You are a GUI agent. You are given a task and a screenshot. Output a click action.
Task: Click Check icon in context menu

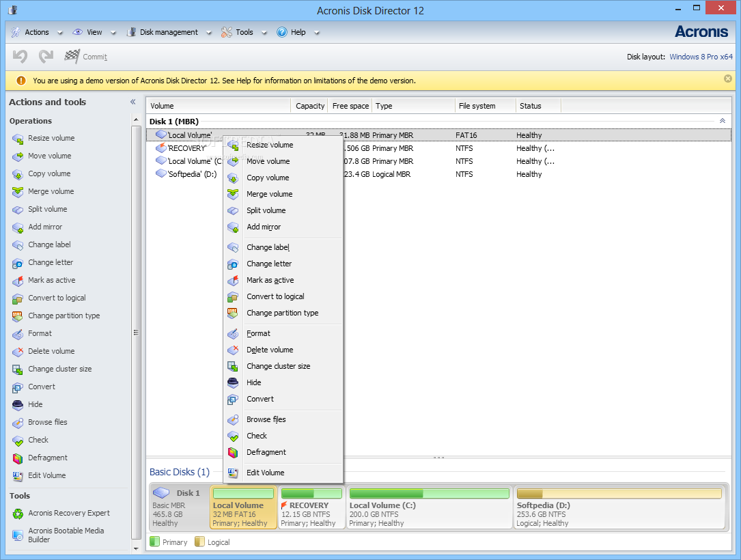tap(233, 436)
